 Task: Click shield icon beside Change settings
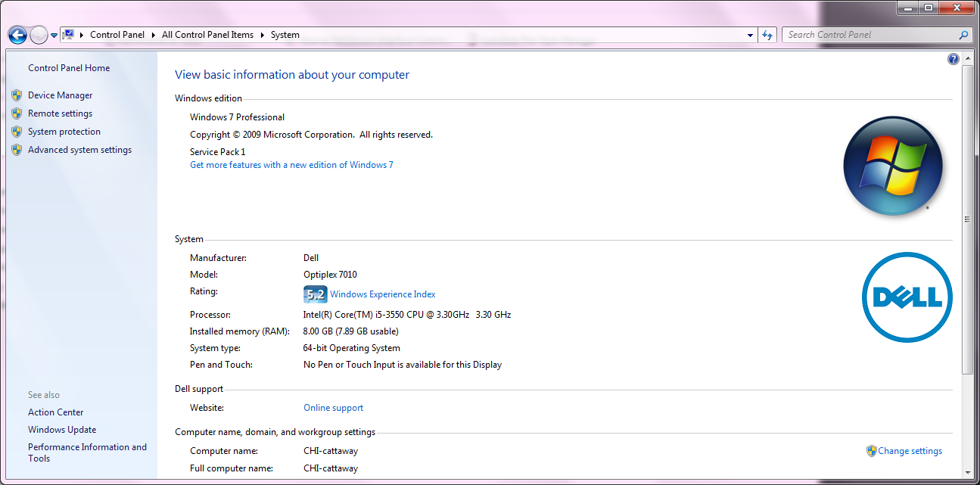point(871,451)
